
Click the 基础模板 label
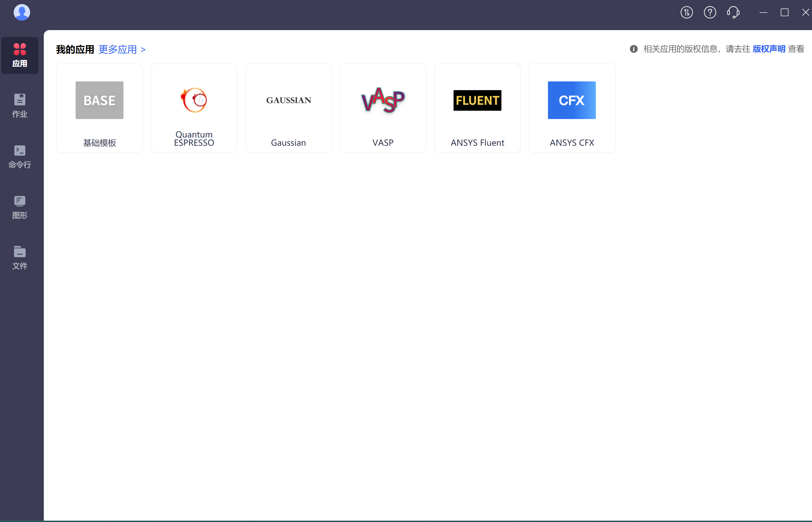pos(100,143)
